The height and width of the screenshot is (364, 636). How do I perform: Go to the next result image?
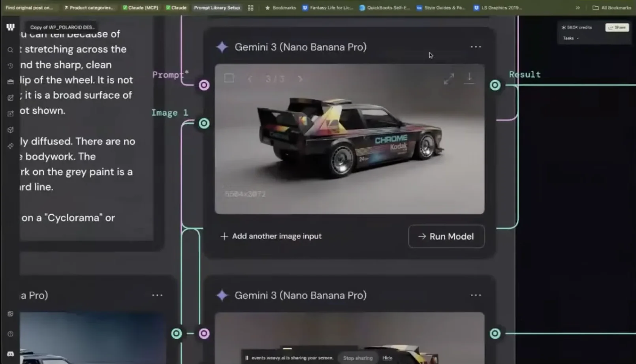300,79
